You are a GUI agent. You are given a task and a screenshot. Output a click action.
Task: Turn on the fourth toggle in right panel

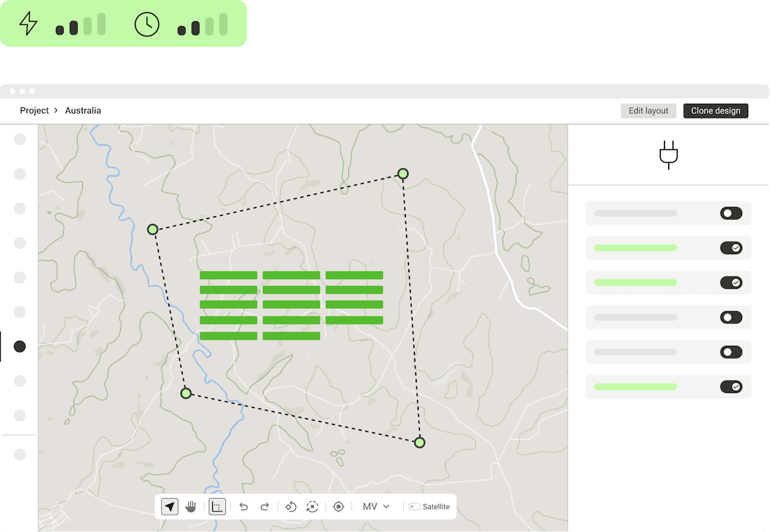click(731, 317)
